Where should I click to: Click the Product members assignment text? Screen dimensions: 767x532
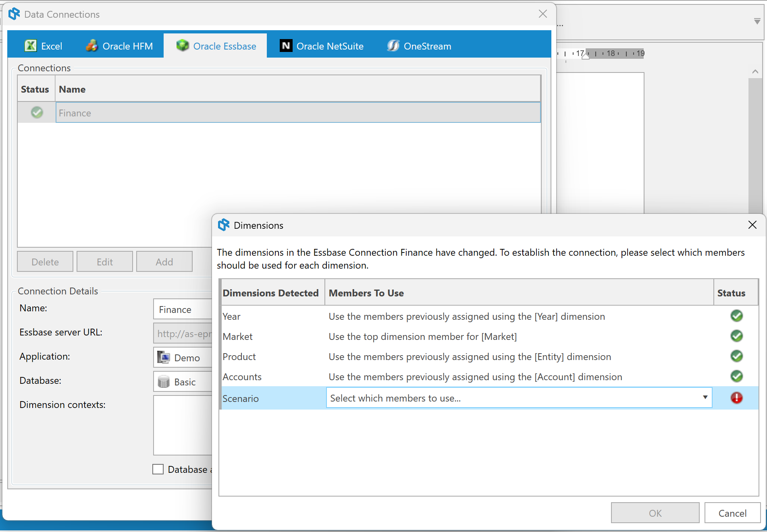[x=470, y=356]
